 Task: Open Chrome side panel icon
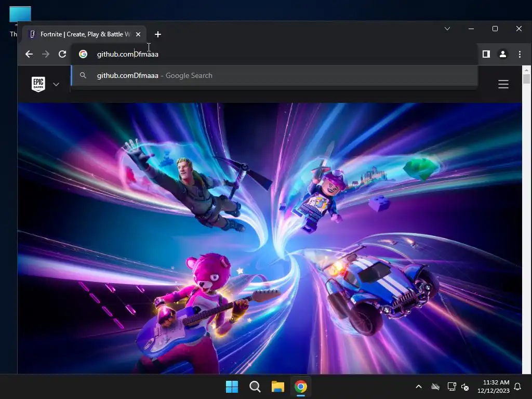pos(486,54)
